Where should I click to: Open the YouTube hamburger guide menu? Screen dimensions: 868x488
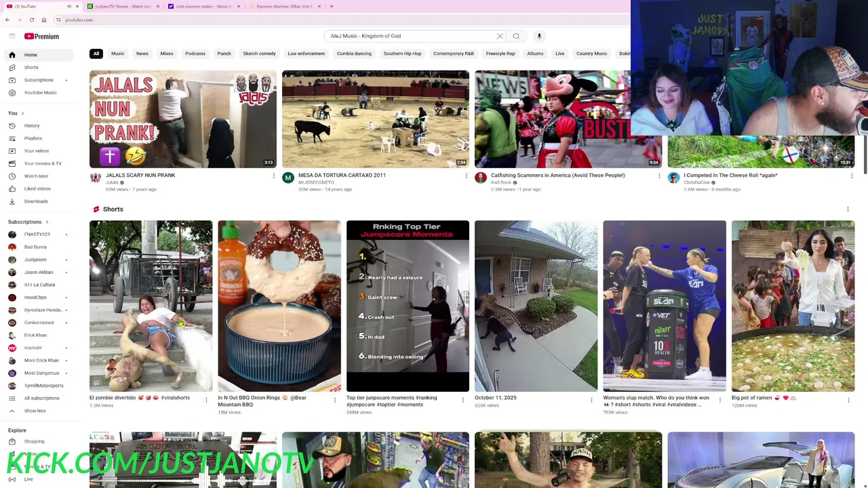tap(12, 36)
